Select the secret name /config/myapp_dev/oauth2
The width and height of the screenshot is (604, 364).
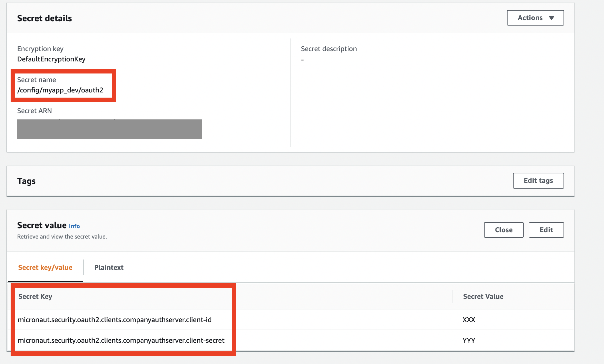coord(61,90)
